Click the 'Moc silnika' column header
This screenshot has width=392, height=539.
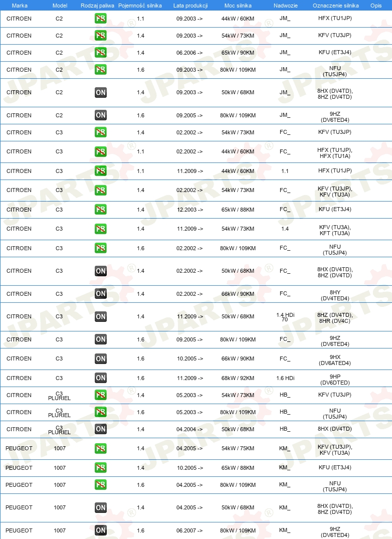pos(238,6)
